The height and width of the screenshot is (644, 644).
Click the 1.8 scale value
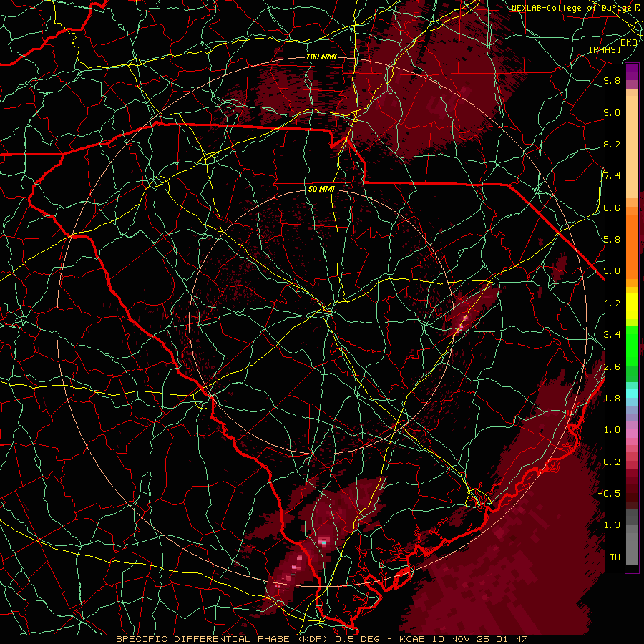click(x=612, y=399)
